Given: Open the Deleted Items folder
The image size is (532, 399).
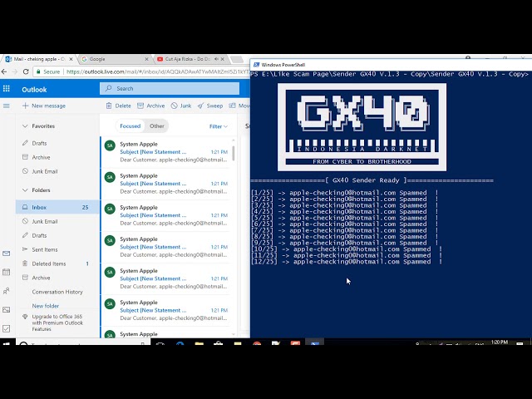Looking at the screenshot, I should tap(49, 264).
